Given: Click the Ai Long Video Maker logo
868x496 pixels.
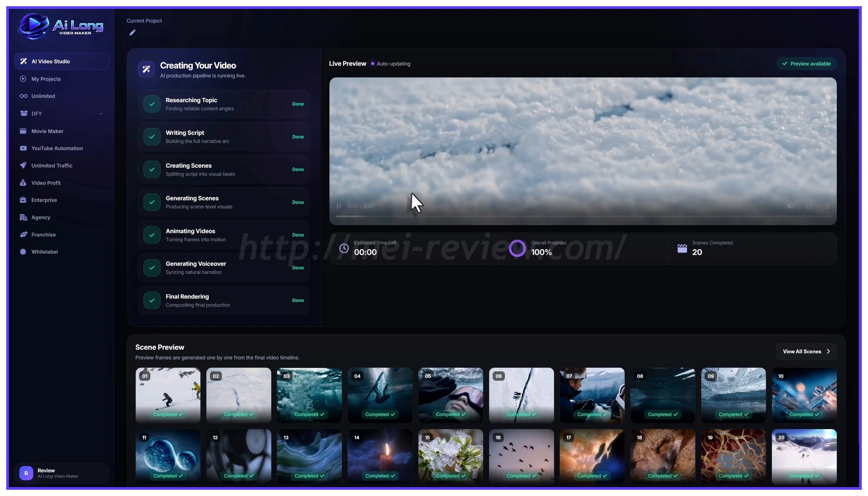Looking at the screenshot, I should [61, 26].
